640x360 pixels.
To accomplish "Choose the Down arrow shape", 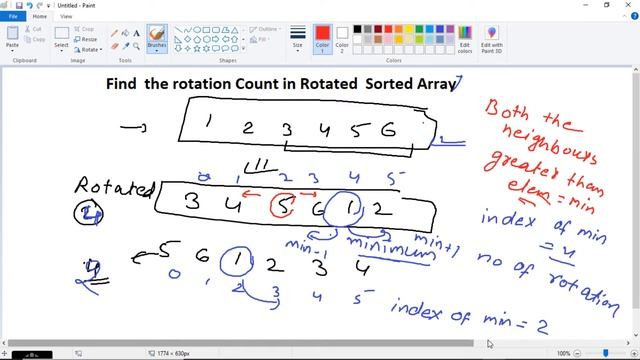I will [x=178, y=49].
